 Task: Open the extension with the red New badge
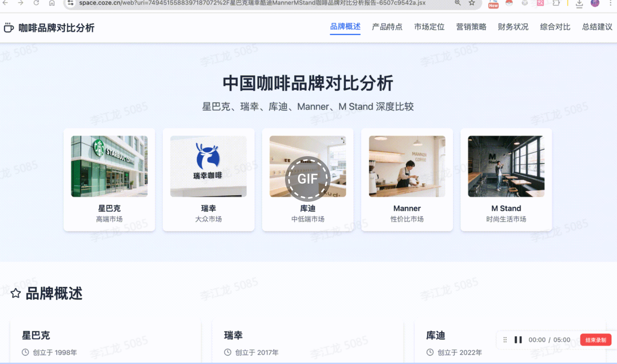(493, 4)
